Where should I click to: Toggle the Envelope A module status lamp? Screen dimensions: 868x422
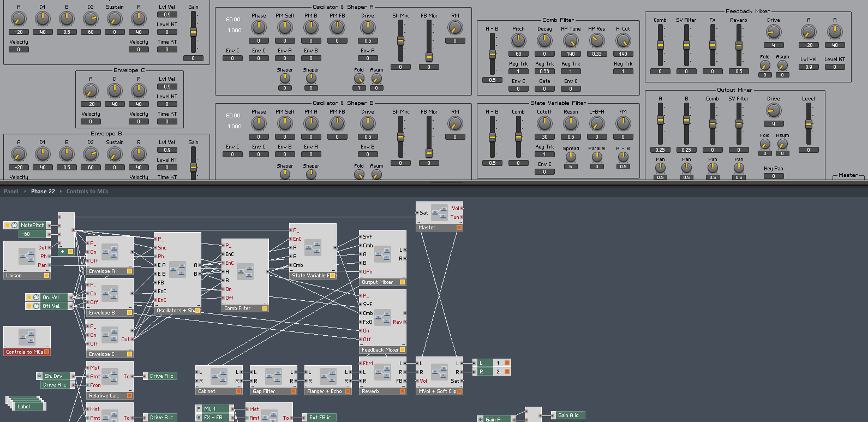point(129,271)
